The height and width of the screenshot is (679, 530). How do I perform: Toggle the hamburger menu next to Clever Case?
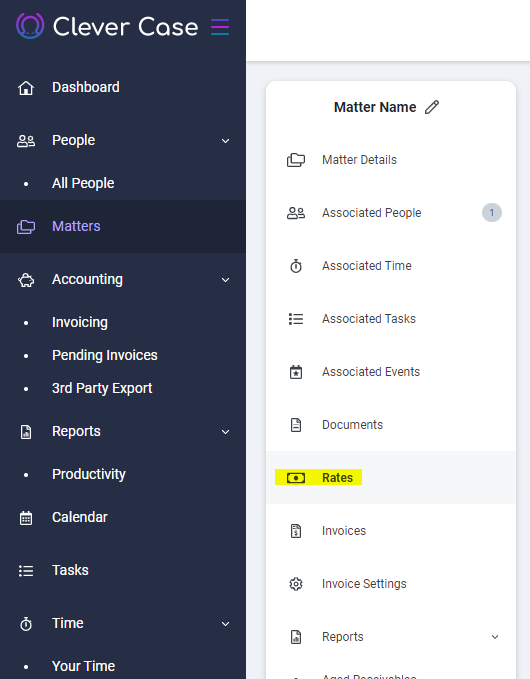(220, 27)
